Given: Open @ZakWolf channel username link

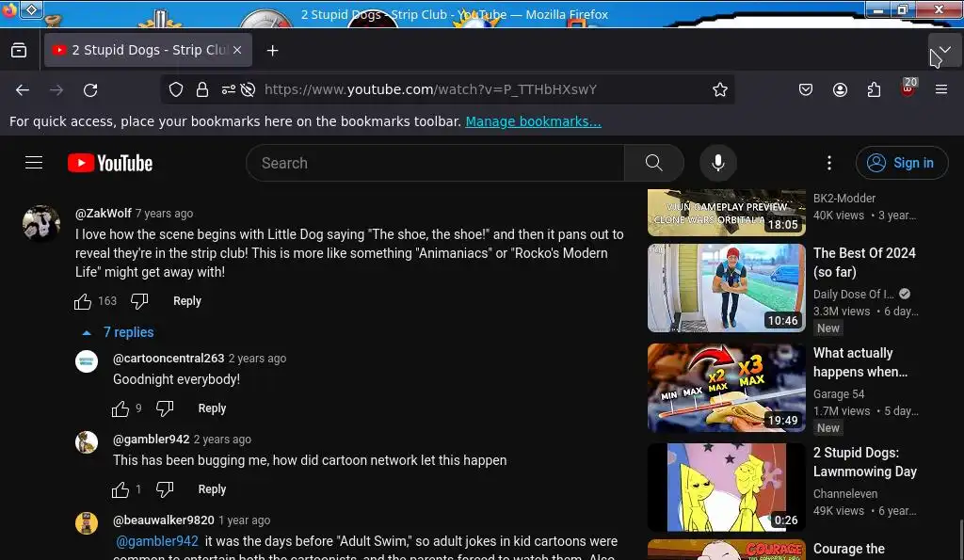Looking at the screenshot, I should point(104,214).
